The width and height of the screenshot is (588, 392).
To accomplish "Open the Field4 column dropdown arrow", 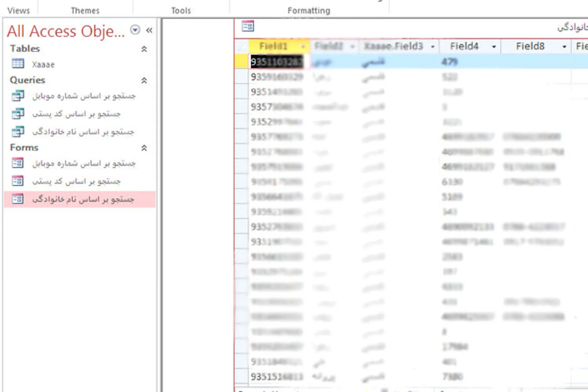I will click(494, 47).
